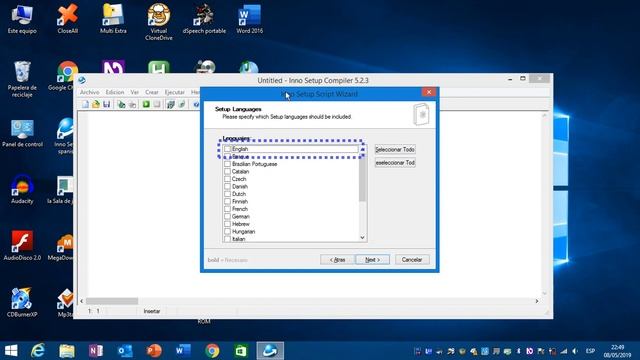The width and height of the screenshot is (640, 360).
Task: Check the German language checkbox
Action: pos(227,216)
